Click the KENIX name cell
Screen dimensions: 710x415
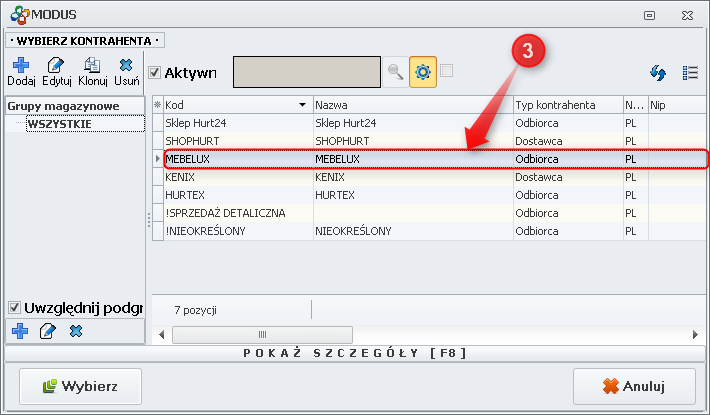tap(413, 177)
